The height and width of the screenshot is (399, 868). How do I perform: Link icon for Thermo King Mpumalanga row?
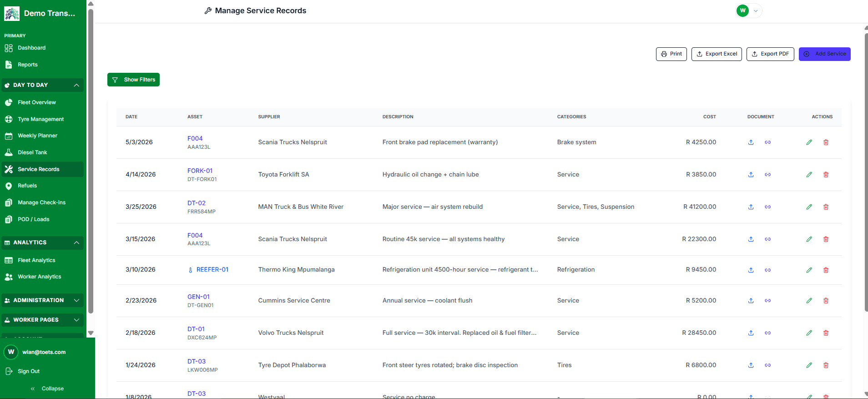click(767, 270)
